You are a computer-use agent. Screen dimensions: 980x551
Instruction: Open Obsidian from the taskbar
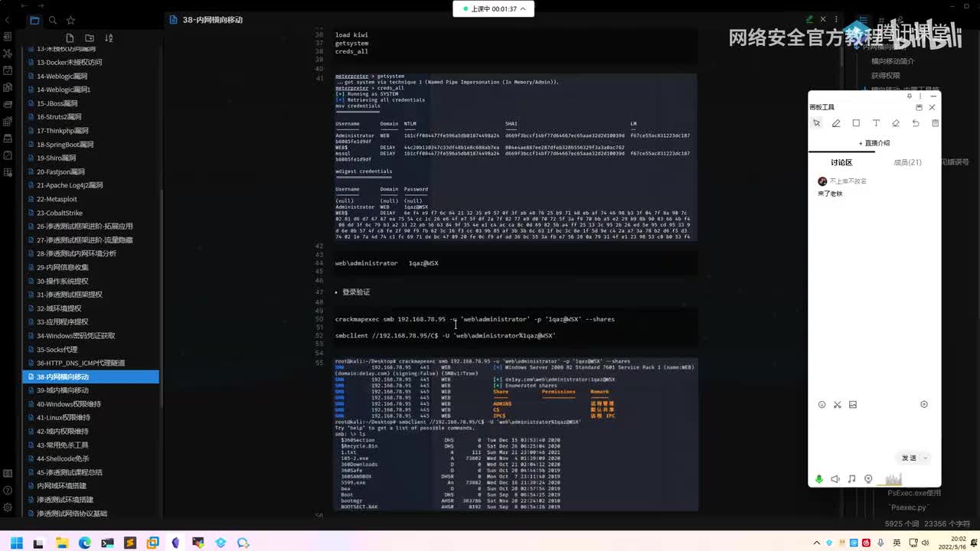(176, 543)
